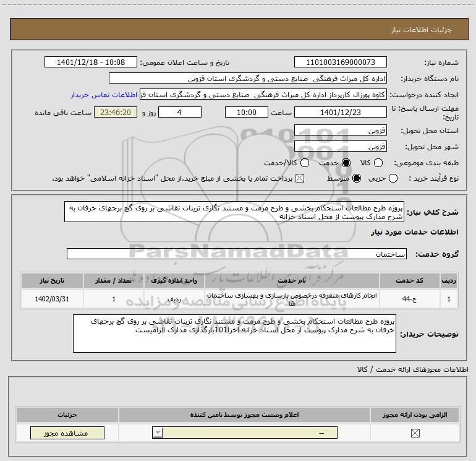Click the service name cell in row 1

[x=292, y=299]
